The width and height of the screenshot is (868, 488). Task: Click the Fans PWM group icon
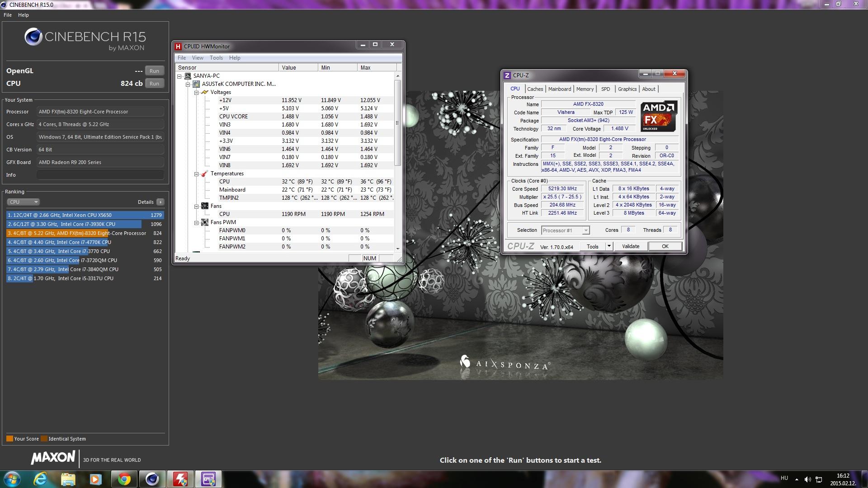204,222
